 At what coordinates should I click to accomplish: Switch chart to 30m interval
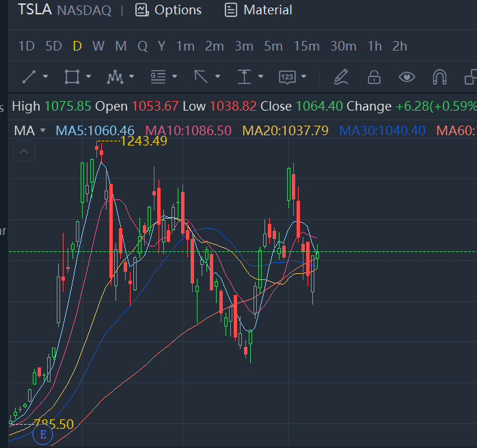(343, 46)
